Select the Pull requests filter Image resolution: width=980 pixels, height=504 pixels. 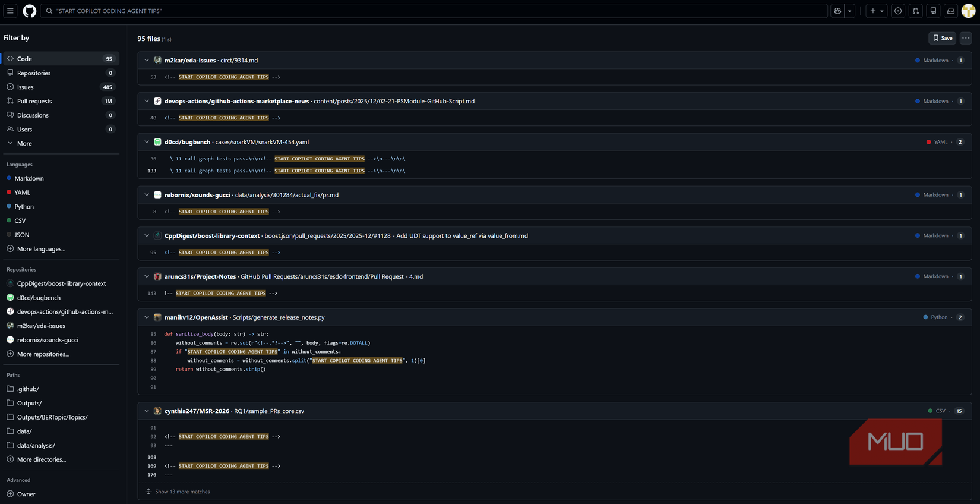pos(61,101)
